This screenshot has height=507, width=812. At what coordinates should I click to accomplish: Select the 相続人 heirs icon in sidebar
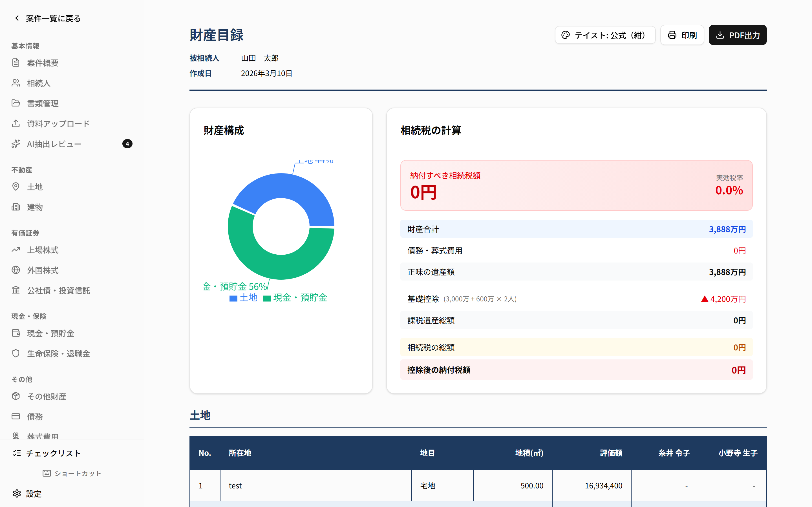(x=16, y=83)
